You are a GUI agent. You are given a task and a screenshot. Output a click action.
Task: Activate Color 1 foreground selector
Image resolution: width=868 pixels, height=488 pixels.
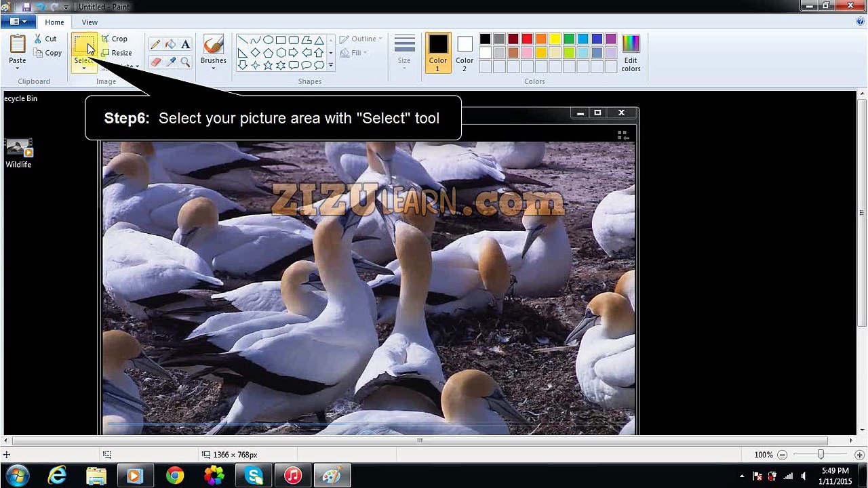point(438,53)
